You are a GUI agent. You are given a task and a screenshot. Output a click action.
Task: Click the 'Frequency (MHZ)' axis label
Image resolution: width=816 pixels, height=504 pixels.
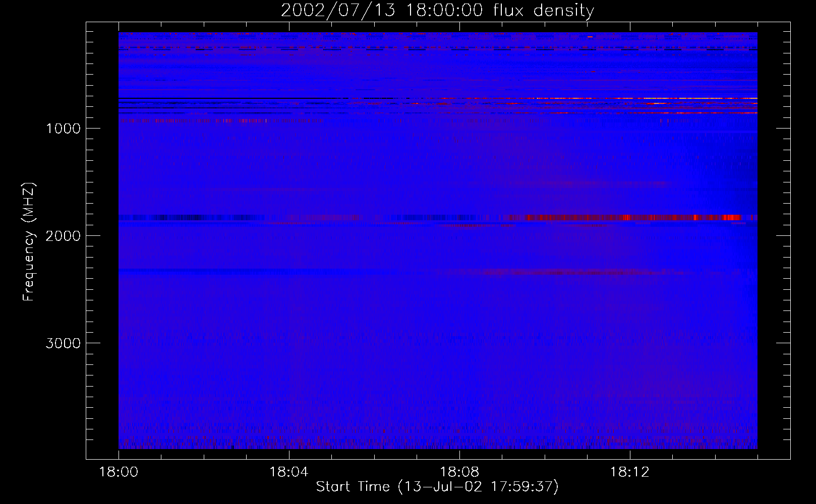[29, 242]
